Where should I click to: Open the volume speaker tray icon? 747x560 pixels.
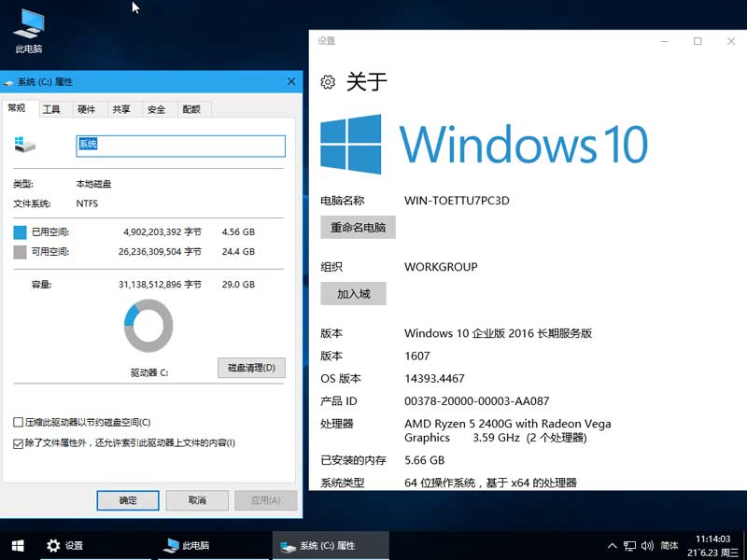tap(647, 546)
